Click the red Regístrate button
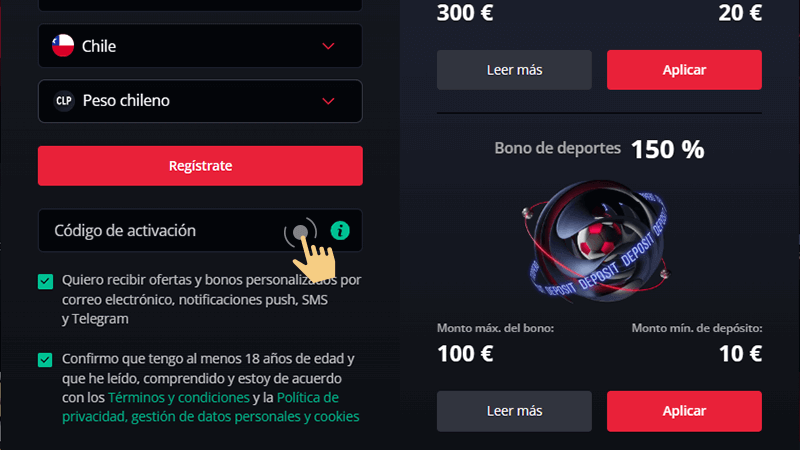Screen dimensions: 800x450 pos(200,166)
